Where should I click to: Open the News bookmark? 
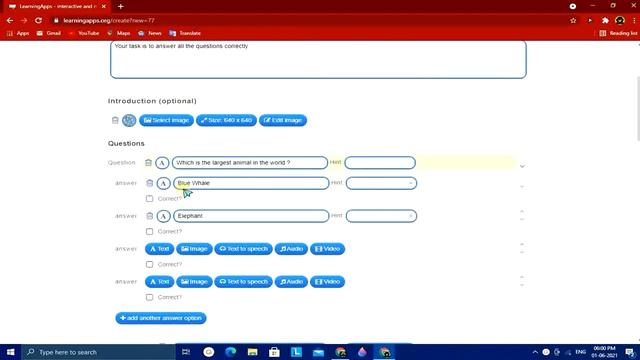pyautogui.click(x=150, y=33)
